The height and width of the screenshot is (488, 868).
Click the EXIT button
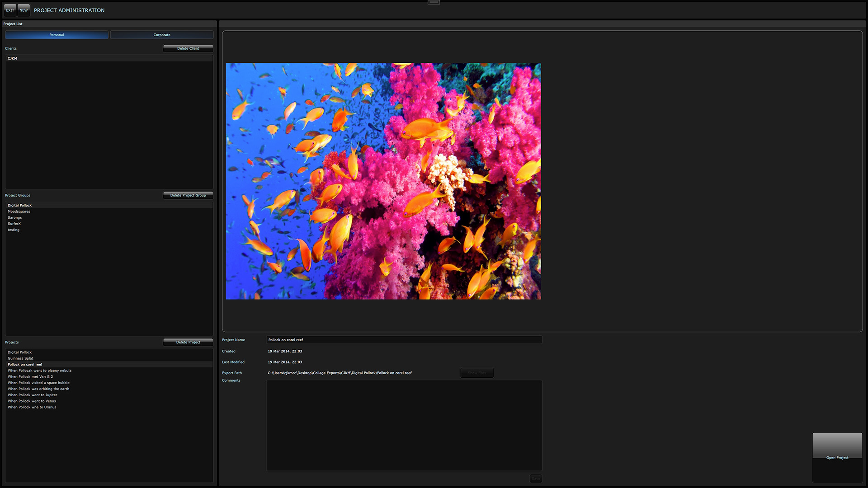pos(10,10)
